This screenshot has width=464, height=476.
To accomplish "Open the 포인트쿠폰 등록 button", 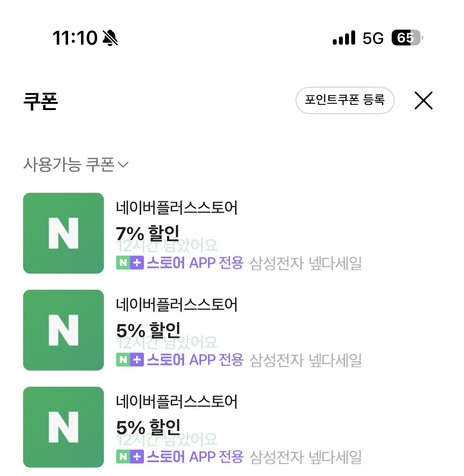I will coord(345,100).
